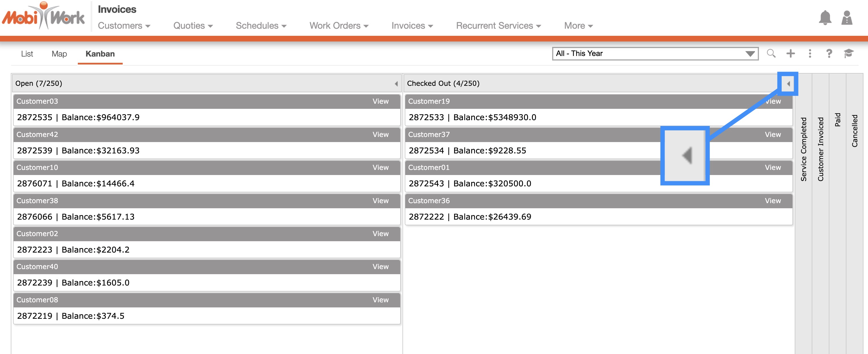This screenshot has height=354, width=868.
Task: Switch to the Map tab
Action: [x=59, y=54]
